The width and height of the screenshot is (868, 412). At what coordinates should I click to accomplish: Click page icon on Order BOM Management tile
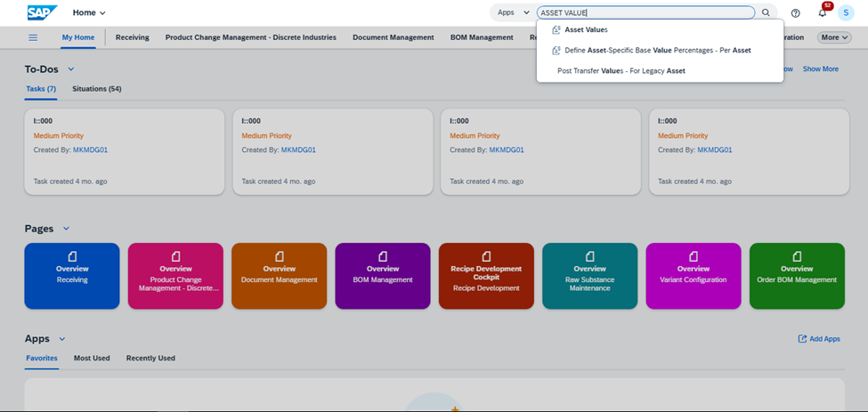pyautogui.click(x=797, y=256)
